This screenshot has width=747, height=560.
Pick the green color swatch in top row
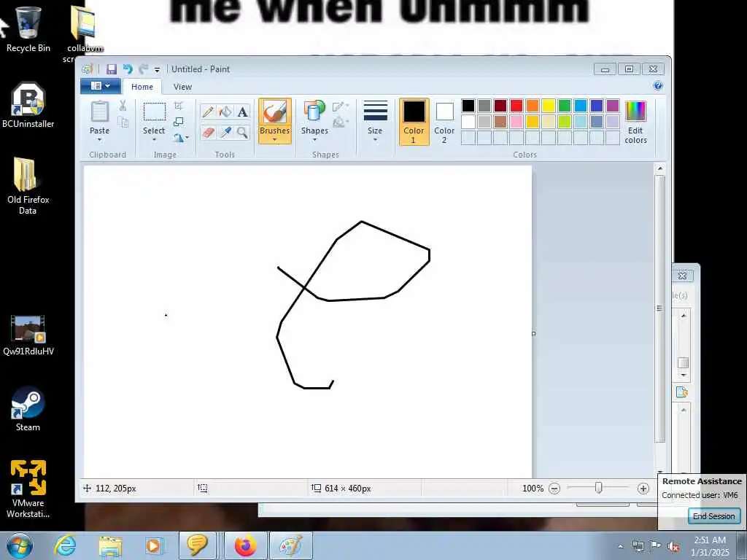565,106
